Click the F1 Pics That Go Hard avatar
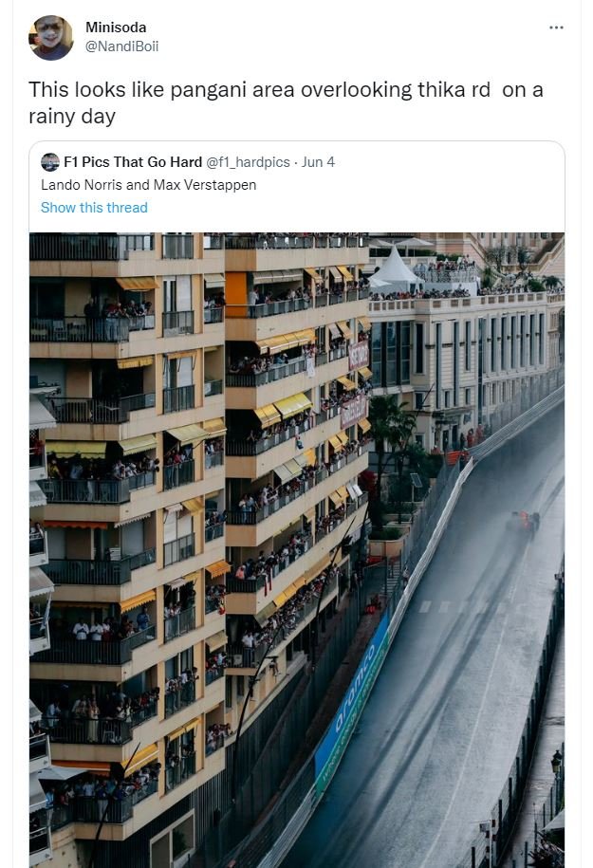 click(50, 162)
